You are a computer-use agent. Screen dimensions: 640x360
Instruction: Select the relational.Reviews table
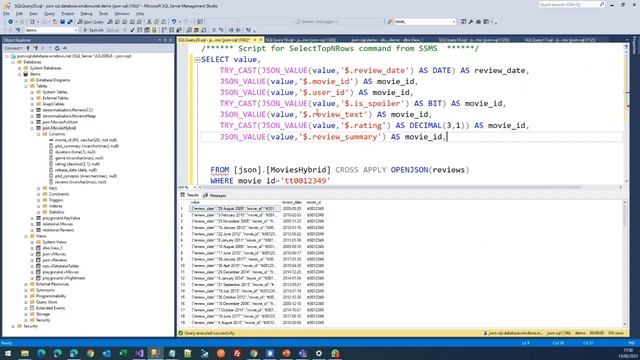point(58,230)
